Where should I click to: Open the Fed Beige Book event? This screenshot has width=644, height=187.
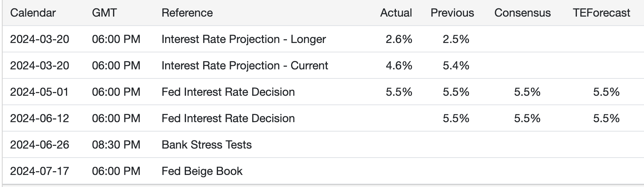click(202, 171)
